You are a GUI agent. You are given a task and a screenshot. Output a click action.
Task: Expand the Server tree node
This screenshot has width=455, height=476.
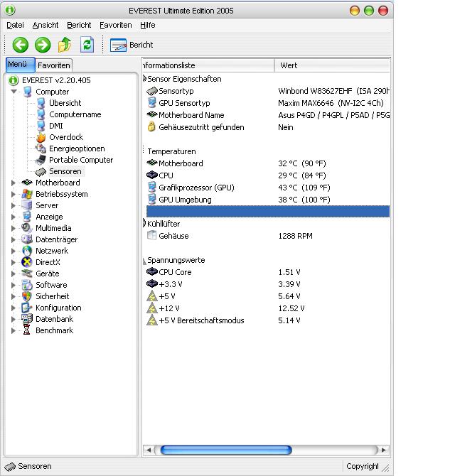13,205
